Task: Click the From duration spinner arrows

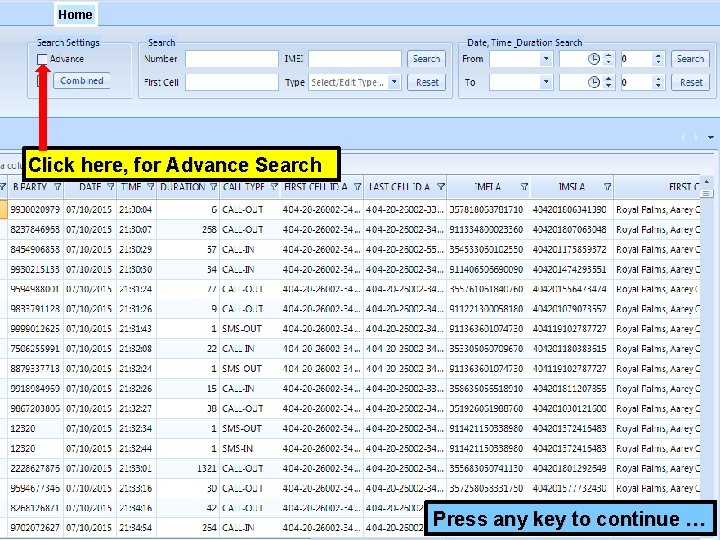Action: click(x=657, y=59)
